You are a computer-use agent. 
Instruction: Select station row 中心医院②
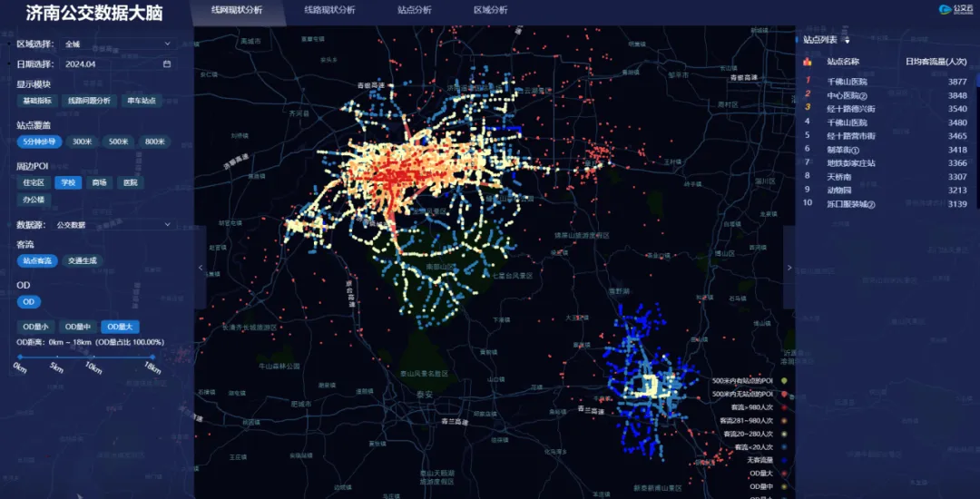tap(886, 95)
